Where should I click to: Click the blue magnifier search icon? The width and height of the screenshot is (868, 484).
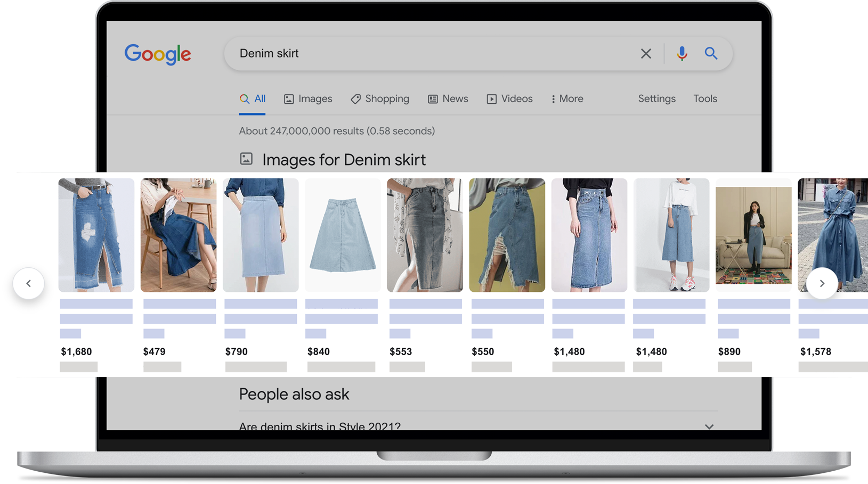(x=711, y=53)
